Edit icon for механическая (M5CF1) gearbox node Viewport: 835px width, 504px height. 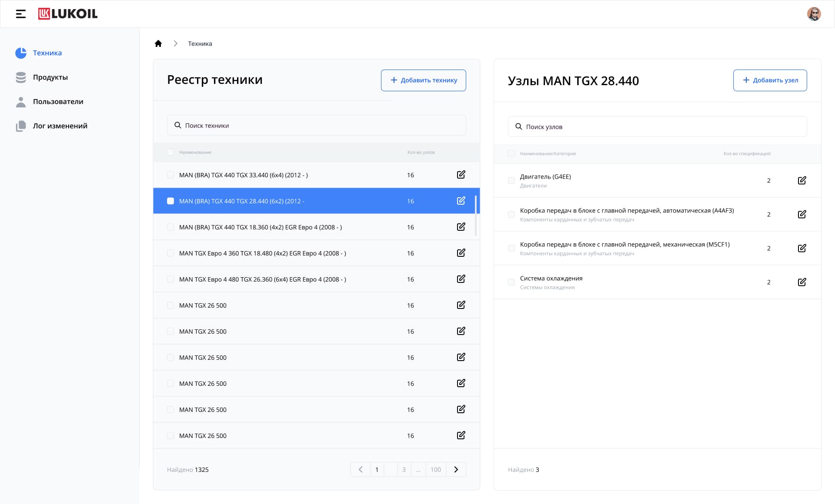click(802, 248)
